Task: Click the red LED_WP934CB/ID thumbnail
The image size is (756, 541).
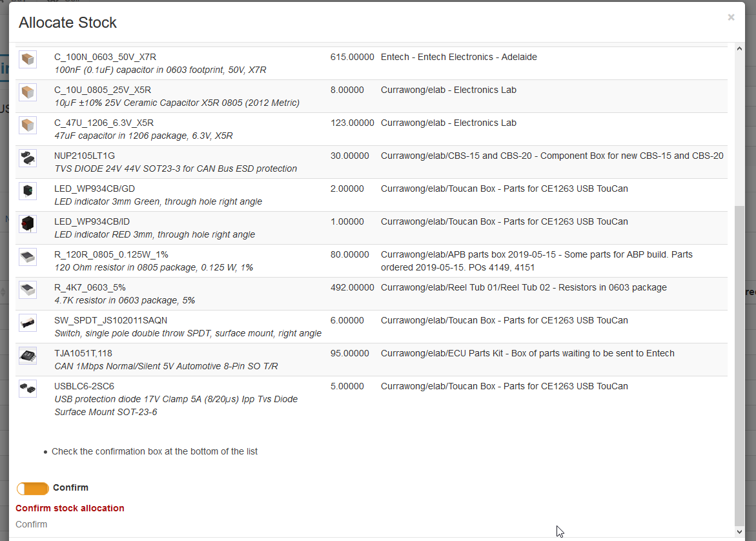Action: 27,223
